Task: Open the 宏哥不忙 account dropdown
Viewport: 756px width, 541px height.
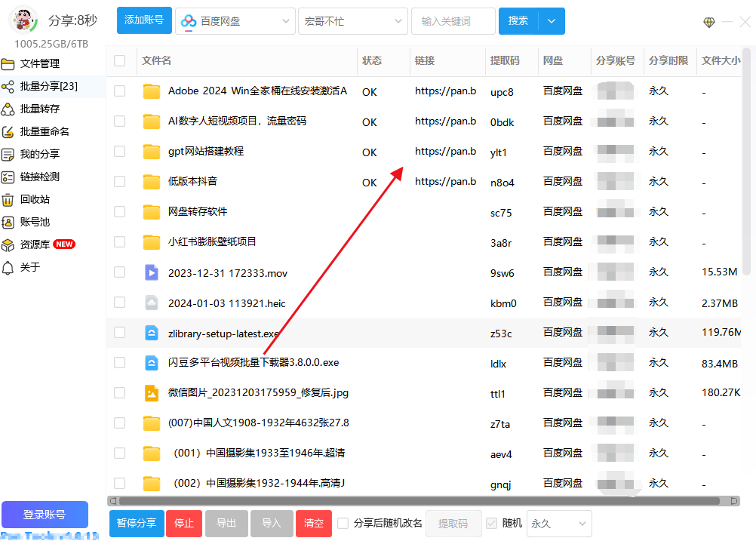Action: 352,21
